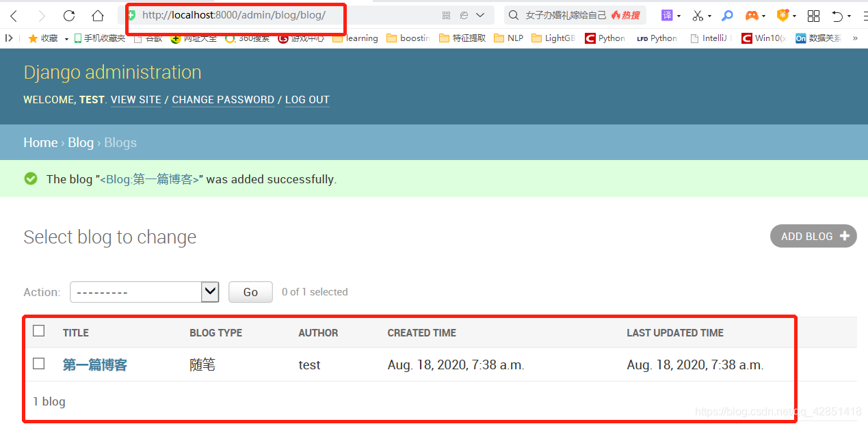
Task: Open the NLP bookmark folder
Action: (508, 38)
